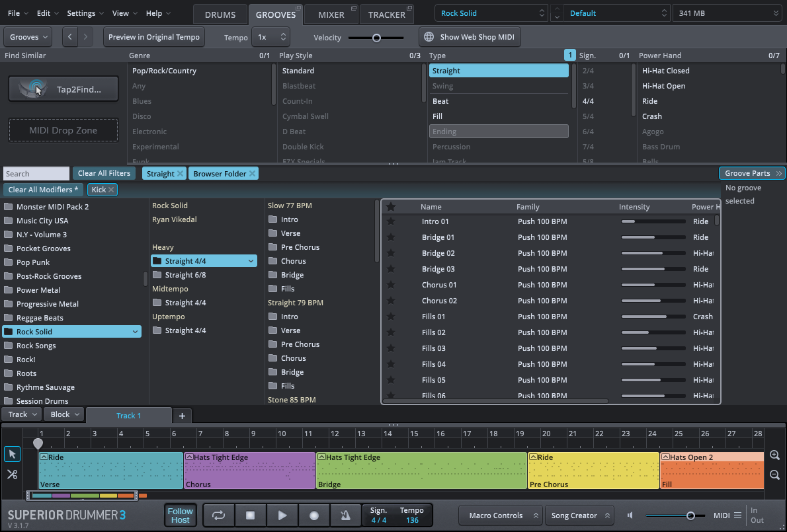Toggle Follow Host button
The image size is (787, 532).
(180, 515)
